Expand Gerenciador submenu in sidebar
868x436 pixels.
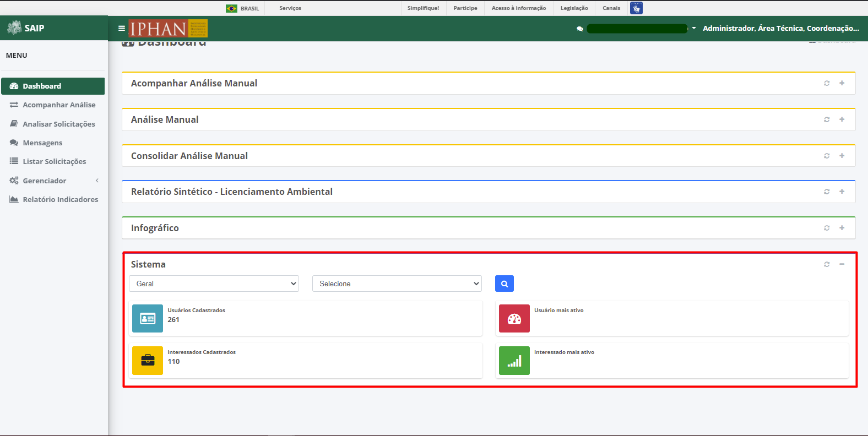pos(53,181)
